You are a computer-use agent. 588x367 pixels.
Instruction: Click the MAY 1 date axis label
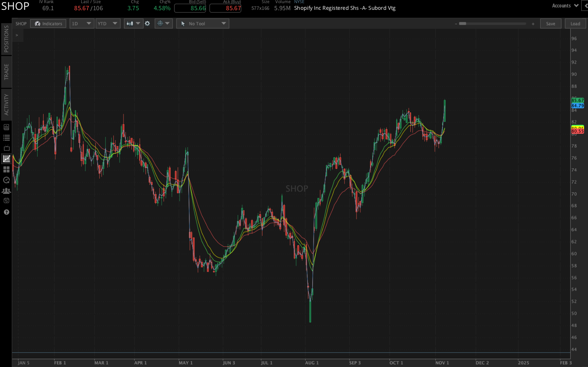click(186, 363)
